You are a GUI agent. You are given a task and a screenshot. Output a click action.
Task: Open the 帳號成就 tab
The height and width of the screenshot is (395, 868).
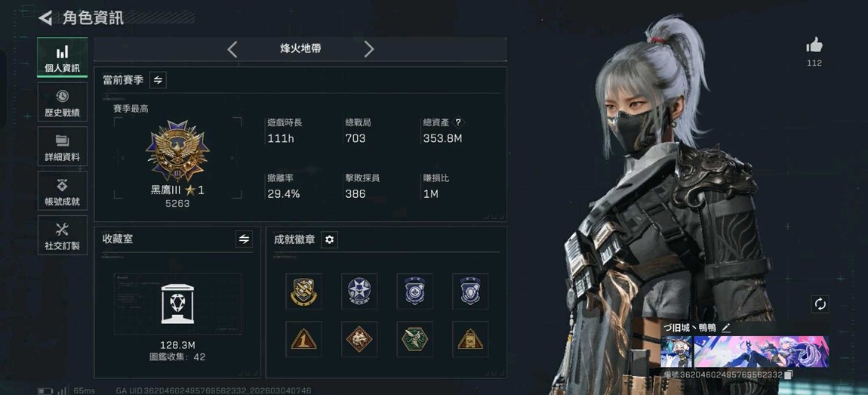62,190
